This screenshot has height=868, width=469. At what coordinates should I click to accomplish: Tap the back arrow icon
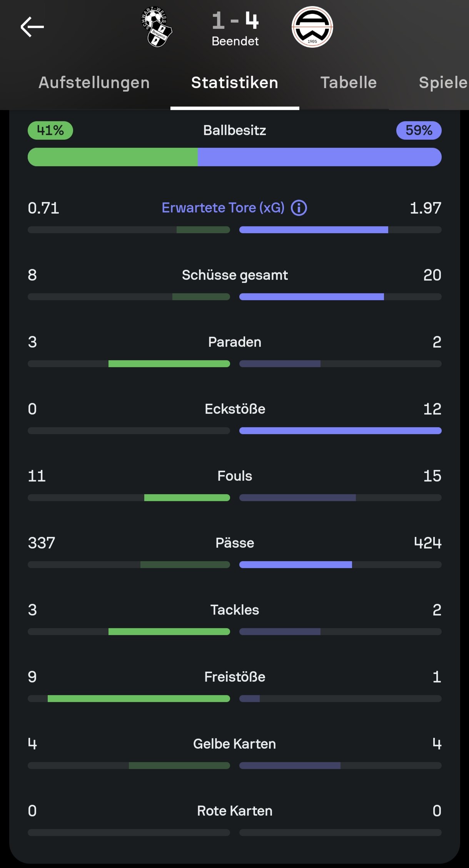pyautogui.click(x=32, y=27)
